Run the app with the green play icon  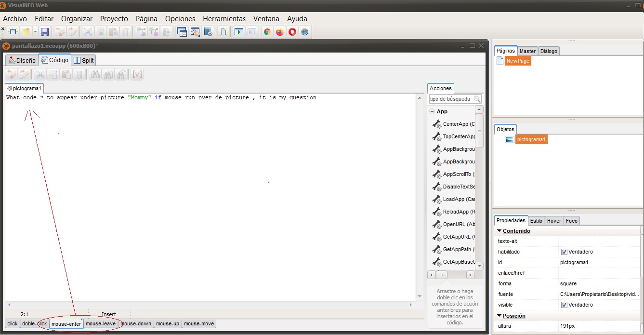click(x=239, y=32)
